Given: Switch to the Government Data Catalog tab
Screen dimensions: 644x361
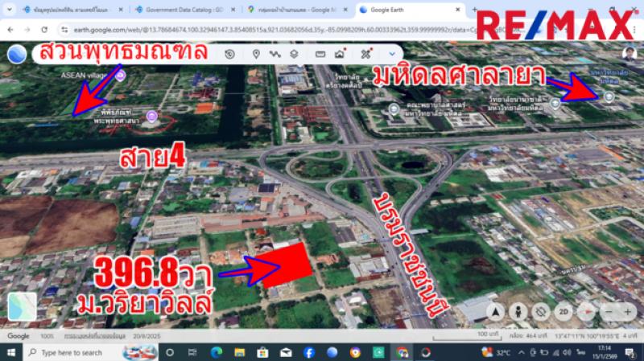Looking at the screenshot, I should click(184, 10).
